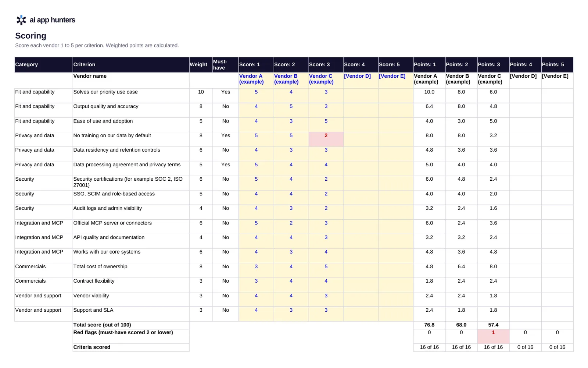Click Vendor C points 8.0 for total cost
588x368 pixels.
pos(493,270)
